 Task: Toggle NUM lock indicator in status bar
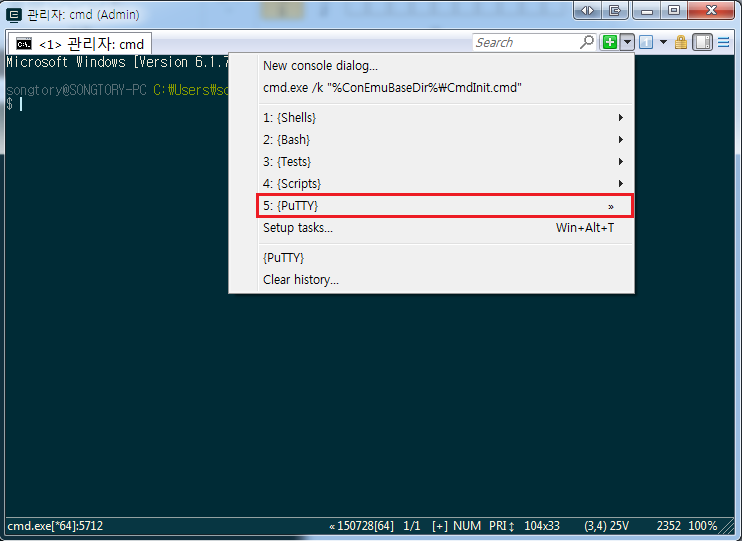click(467, 526)
